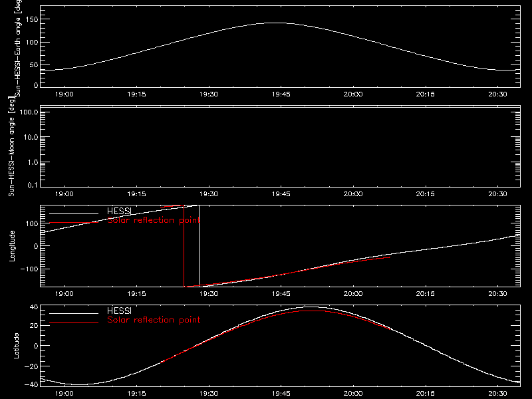
Task: Click the 50 tick label on Earth angle axis
Action: coord(34,65)
